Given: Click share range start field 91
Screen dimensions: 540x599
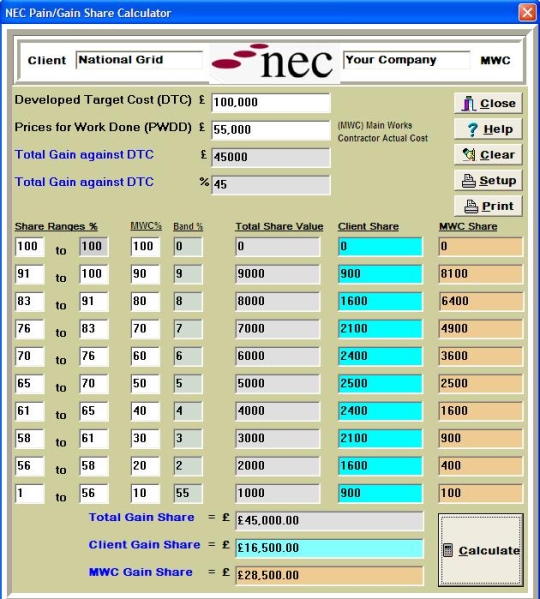Looking at the screenshot, I should 29,274.
